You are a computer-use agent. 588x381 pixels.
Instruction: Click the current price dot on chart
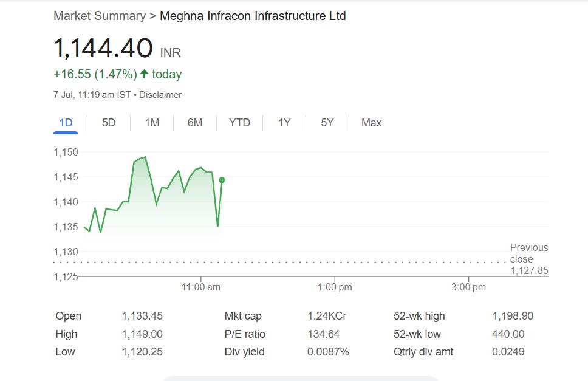coord(222,180)
